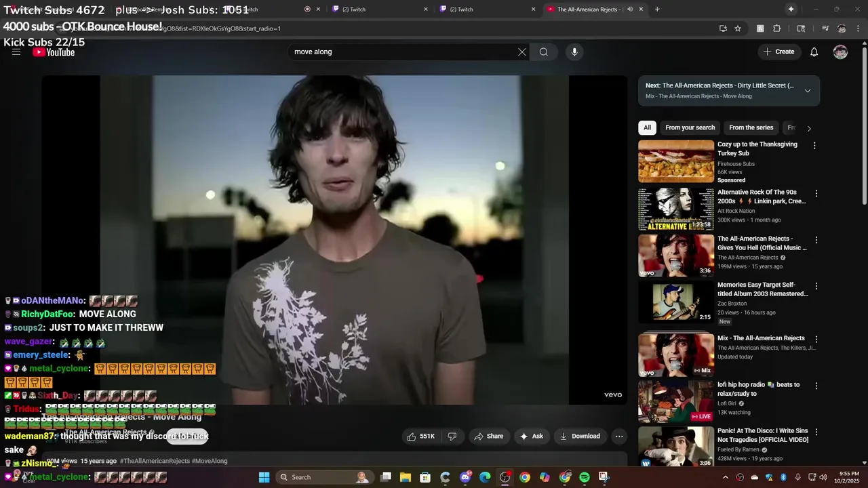This screenshot has width=868, height=488.
Task: Open options for Mix - The All-American Rejects
Action: tap(816, 339)
